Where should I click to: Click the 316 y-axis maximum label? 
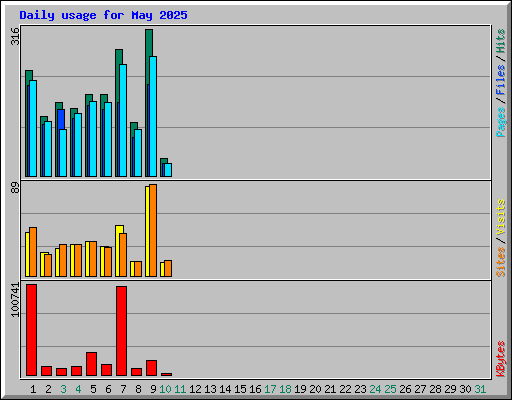click(15, 36)
